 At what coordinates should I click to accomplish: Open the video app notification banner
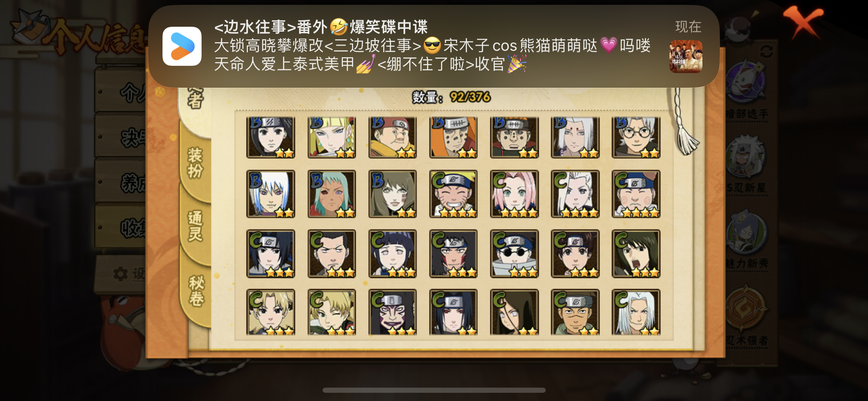point(434,46)
